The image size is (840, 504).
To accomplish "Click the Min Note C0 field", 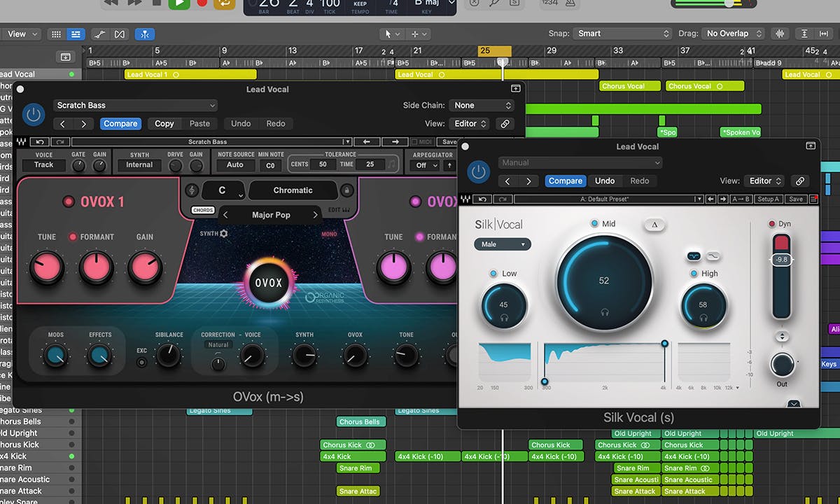I will tap(270, 165).
